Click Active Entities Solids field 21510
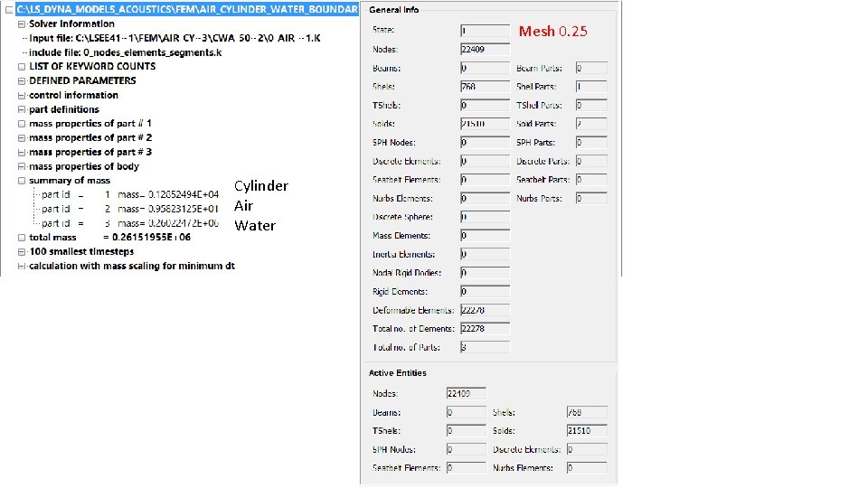The image size is (868, 488). (x=587, y=430)
